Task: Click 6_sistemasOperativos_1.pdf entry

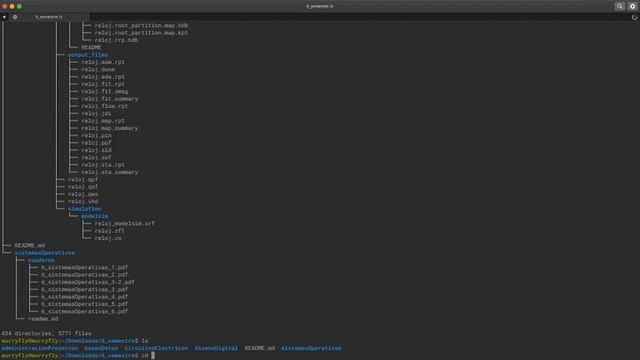Action: click(84, 268)
